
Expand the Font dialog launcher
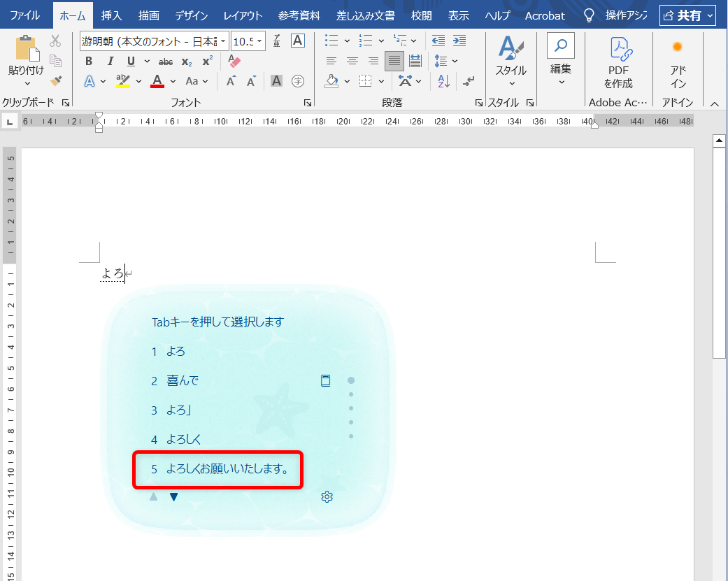pos(308,103)
